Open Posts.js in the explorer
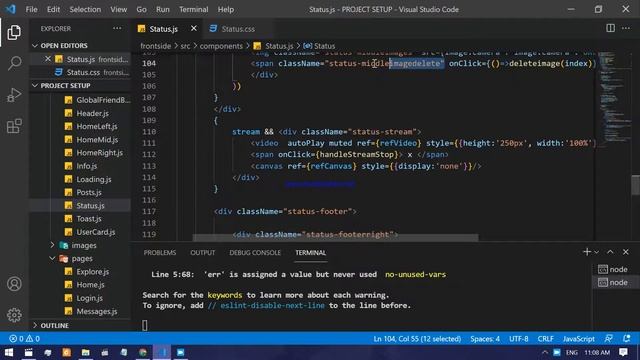The image size is (640, 360). (x=89, y=192)
